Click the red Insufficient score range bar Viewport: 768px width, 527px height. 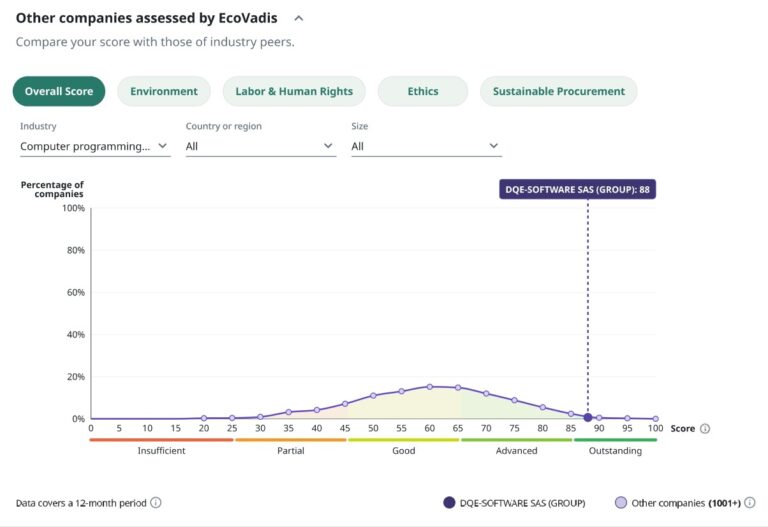161,440
